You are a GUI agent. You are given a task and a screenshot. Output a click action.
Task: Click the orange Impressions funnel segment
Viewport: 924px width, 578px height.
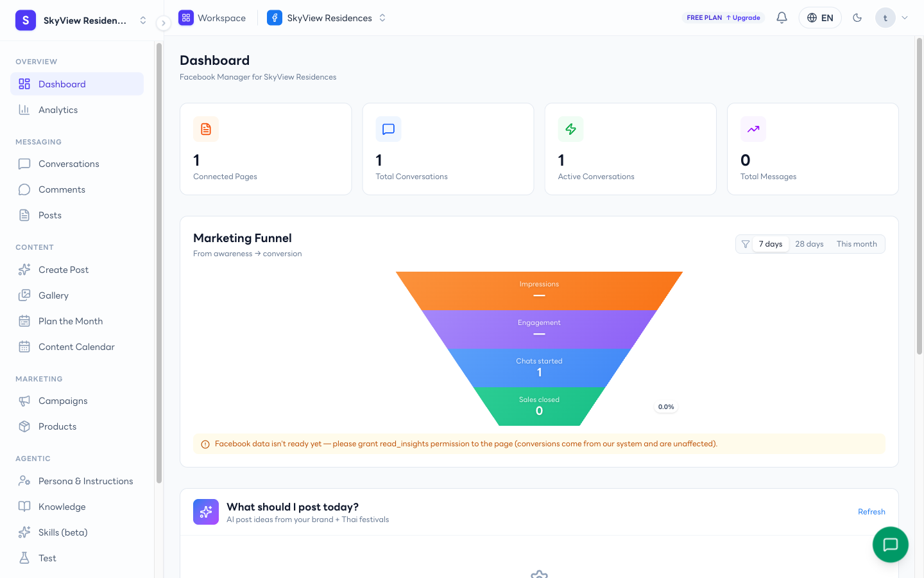539,291
